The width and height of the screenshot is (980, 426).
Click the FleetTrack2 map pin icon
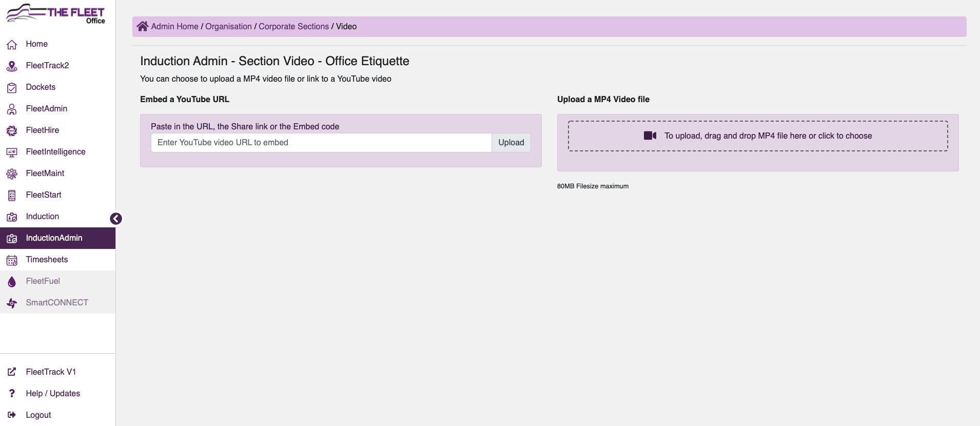(x=12, y=66)
